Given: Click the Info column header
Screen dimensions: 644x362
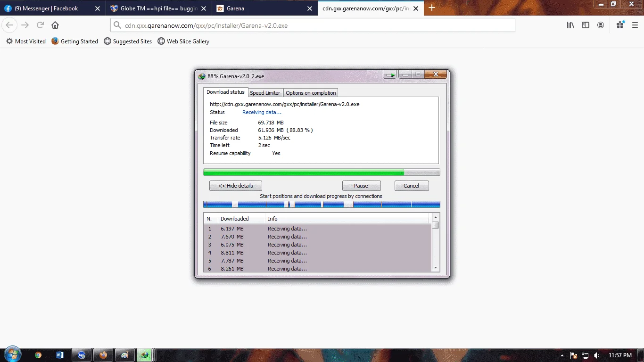Looking at the screenshot, I should [x=347, y=219].
